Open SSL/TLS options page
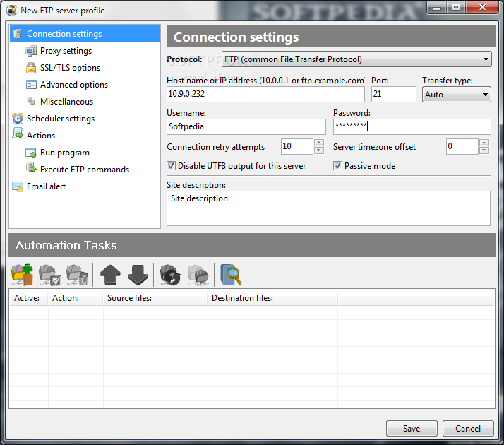 70,68
